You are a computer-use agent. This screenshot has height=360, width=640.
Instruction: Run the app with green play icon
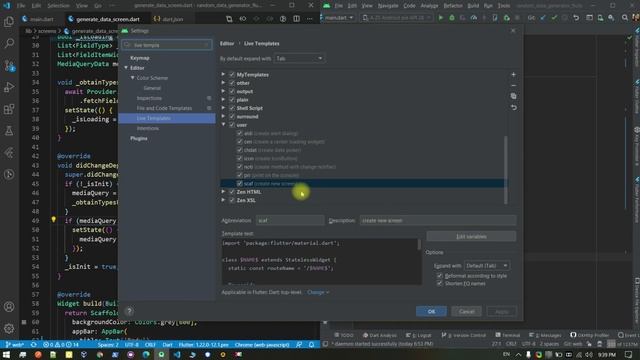pyautogui.click(x=440, y=18)
